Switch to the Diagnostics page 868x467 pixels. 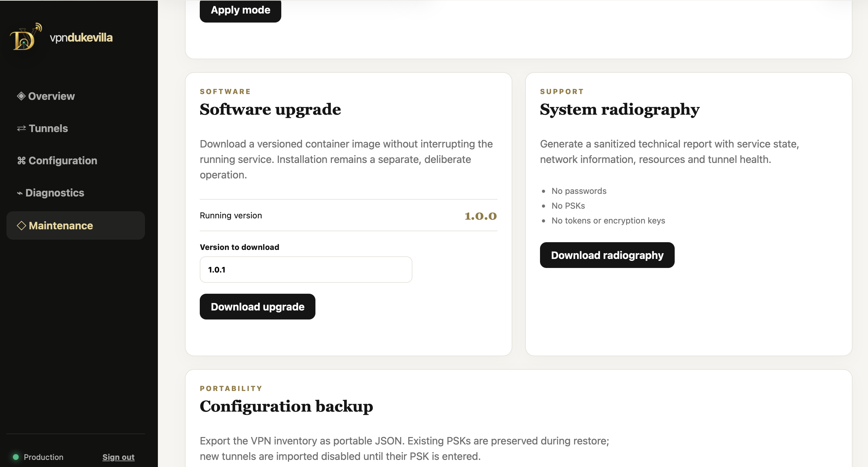(x=75, y=193)
